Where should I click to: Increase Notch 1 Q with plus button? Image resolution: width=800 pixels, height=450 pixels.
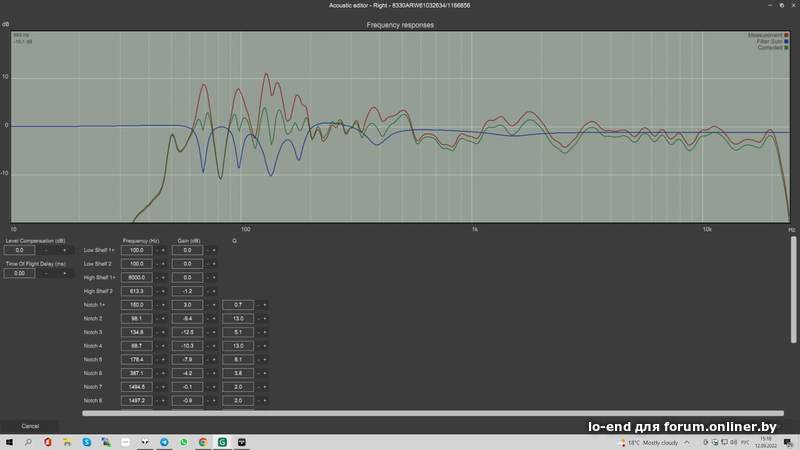point(265,305)
